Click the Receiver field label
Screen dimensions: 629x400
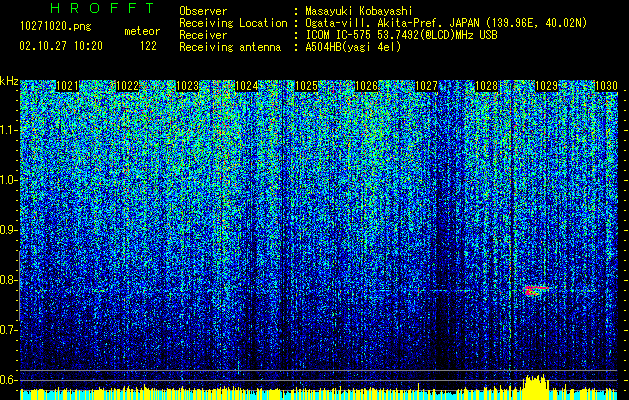click(x=203, y=35)
